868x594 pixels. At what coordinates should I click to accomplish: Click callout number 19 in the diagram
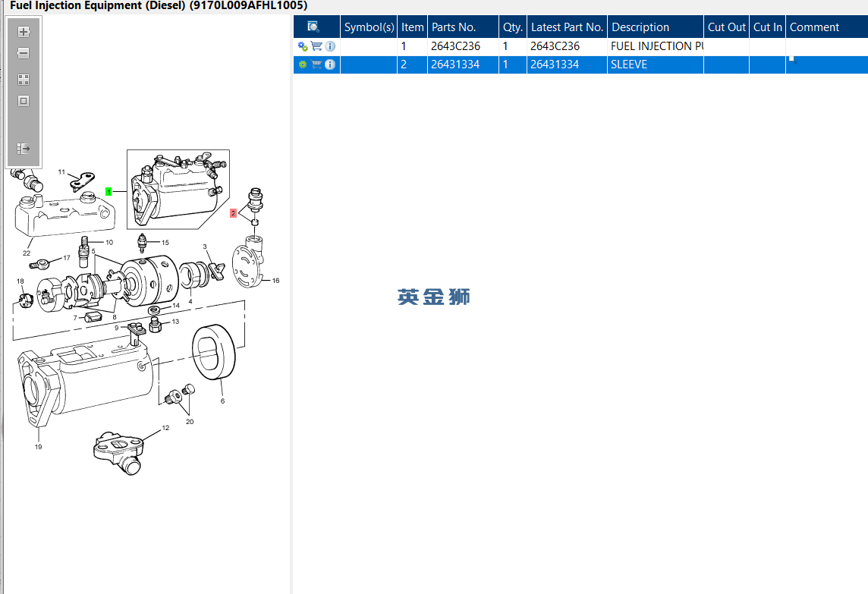point(38,447)
